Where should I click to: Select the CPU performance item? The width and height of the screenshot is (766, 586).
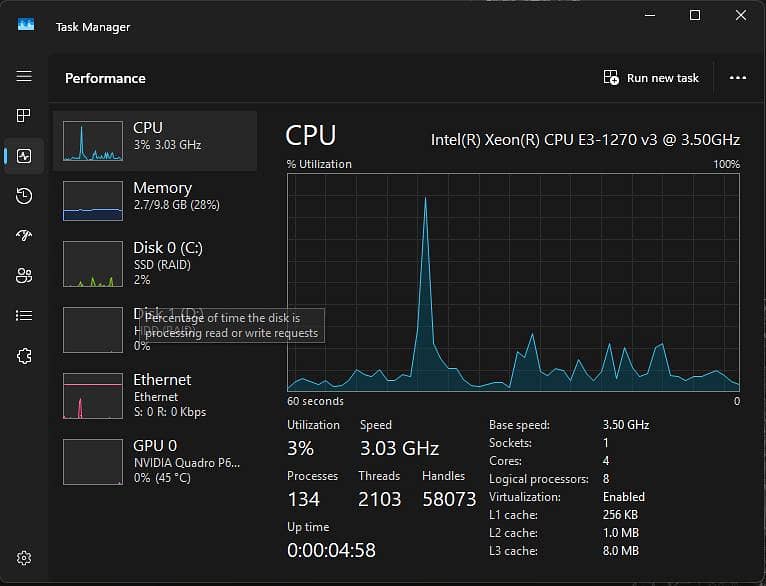155,141
